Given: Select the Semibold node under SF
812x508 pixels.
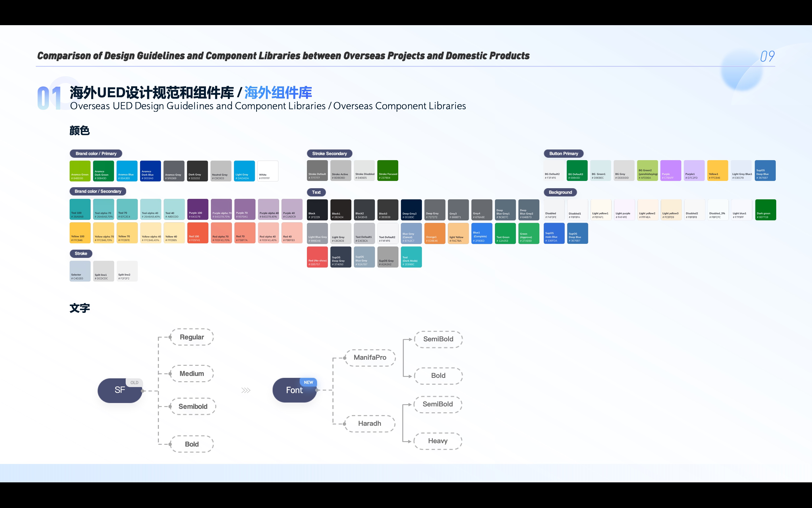Looking at the screenshot, I should [193, 407].
